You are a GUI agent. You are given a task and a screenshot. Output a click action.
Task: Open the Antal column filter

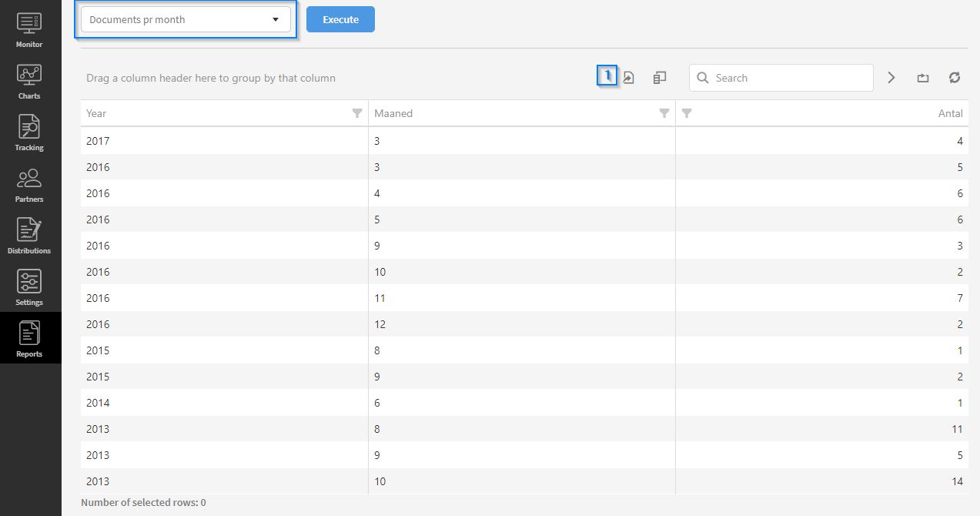(687, 113)
